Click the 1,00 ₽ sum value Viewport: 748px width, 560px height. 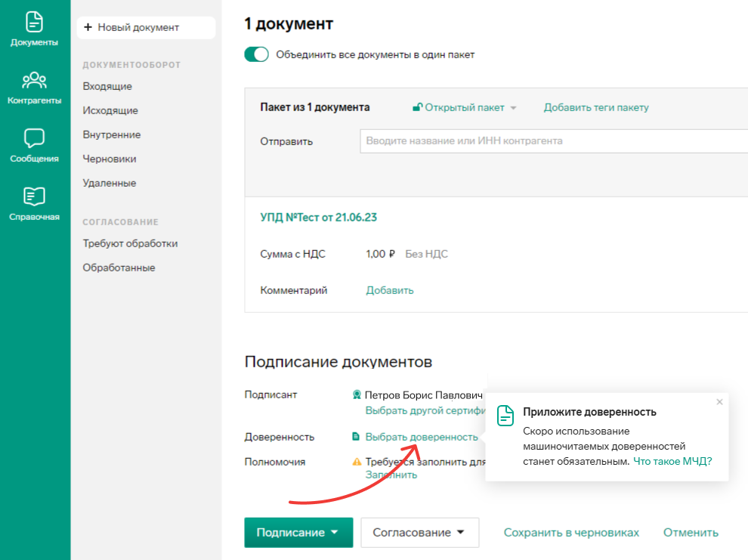(x=380, y=254)
